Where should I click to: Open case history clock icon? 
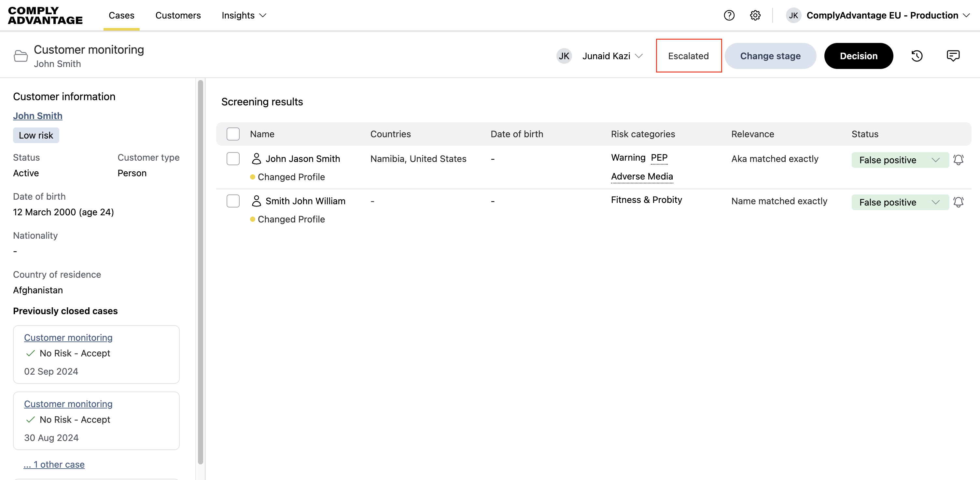click(917, 56)
